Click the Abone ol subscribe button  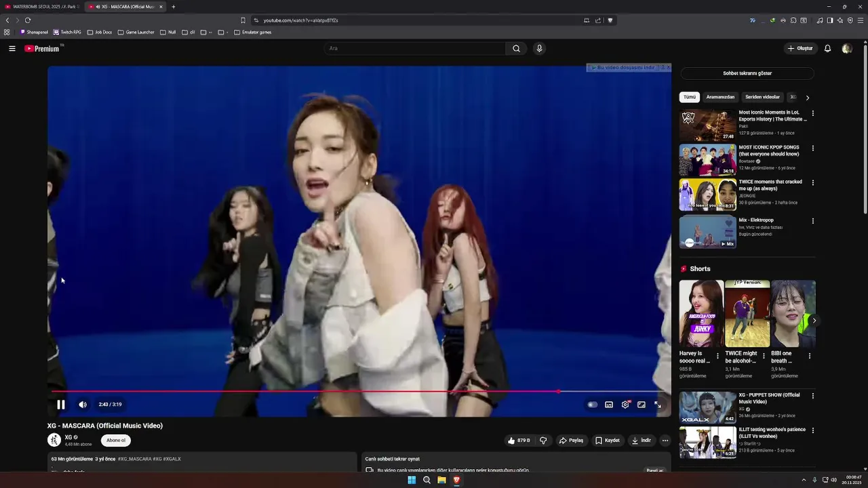tap(116, 441)
